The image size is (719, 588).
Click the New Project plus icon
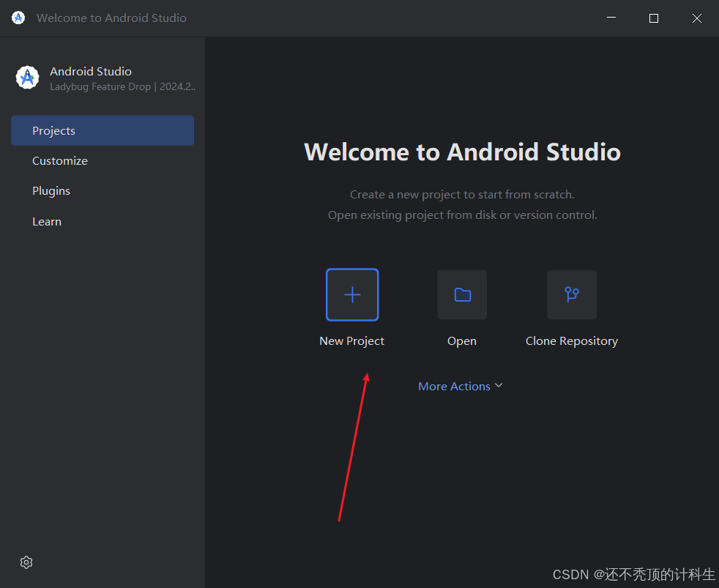click(x=352, y=294)
